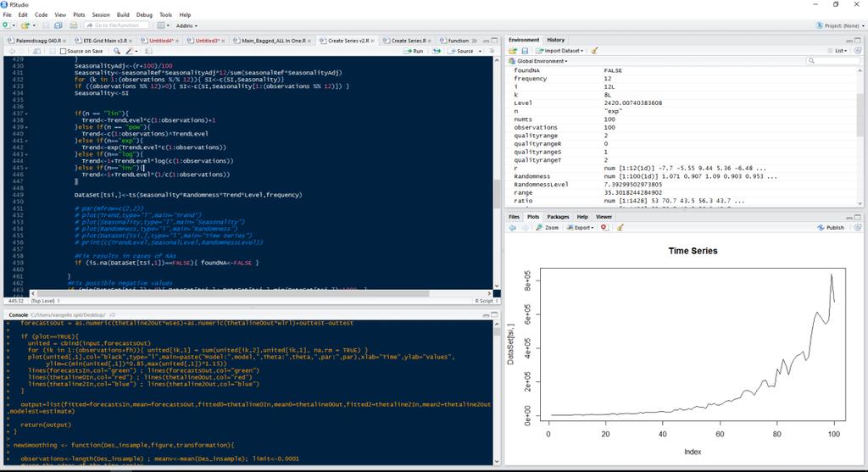Collapse code fold arrow at line 439
This screenshot has height=472, width=868.
26,127
